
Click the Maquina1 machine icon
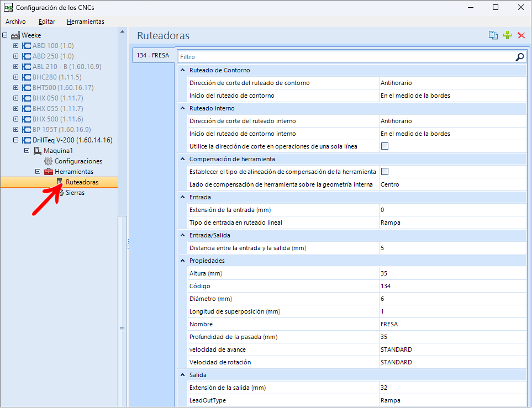pos(38,151)
